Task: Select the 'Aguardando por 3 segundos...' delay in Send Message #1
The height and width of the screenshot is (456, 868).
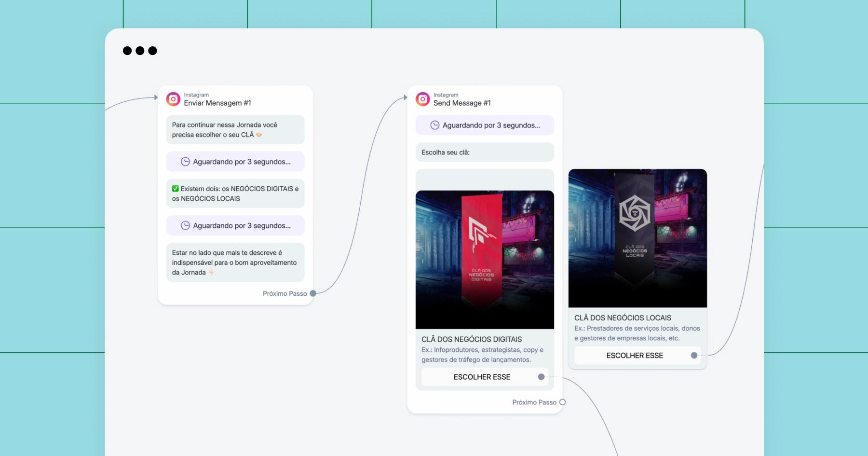Action: pos(485,125)
